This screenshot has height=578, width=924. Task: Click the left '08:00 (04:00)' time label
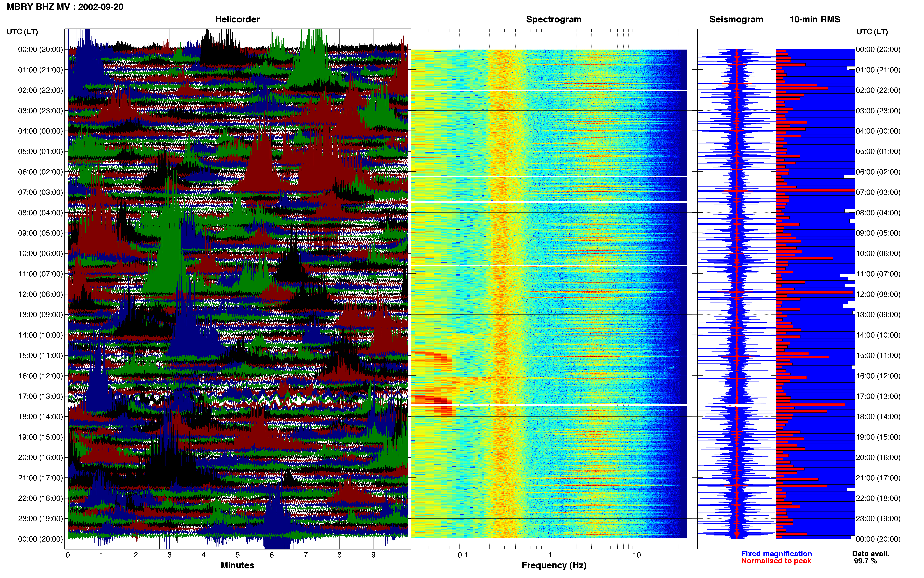click(41, 212)
